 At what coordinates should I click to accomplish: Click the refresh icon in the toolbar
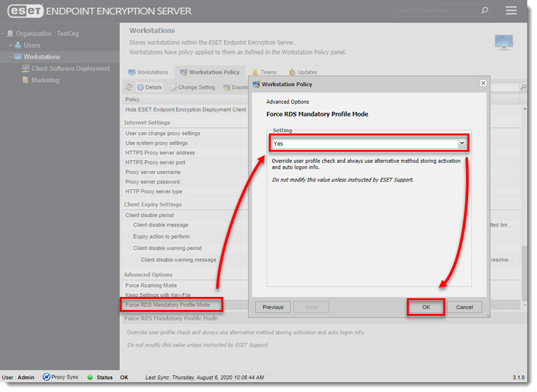coord(129,87)
